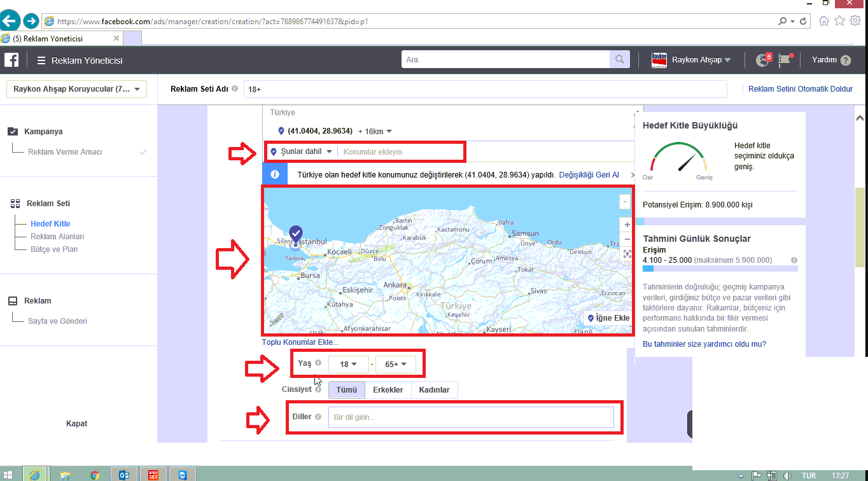Zoom out of the map with minus
The height and width of the screenshot is (481, 868).
coord(627,239)
